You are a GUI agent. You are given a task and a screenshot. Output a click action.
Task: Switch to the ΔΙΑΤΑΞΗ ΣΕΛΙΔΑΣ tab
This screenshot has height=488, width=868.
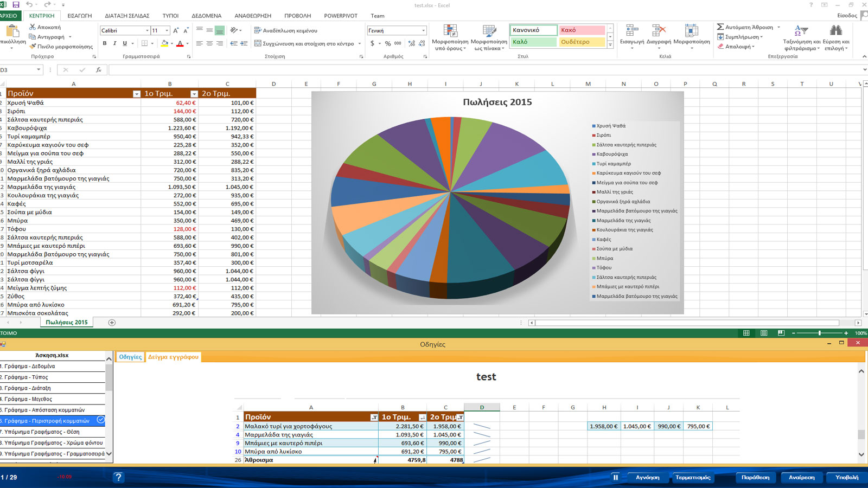[127, 16]
